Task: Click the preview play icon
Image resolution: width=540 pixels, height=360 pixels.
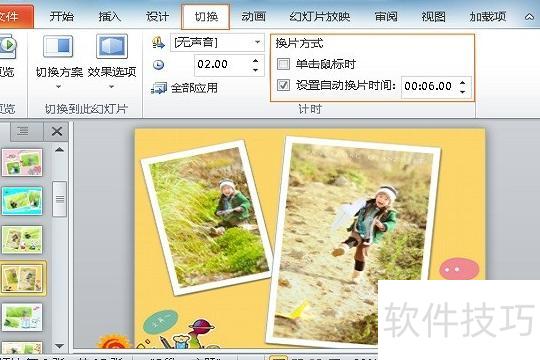Action: point(8,45)
